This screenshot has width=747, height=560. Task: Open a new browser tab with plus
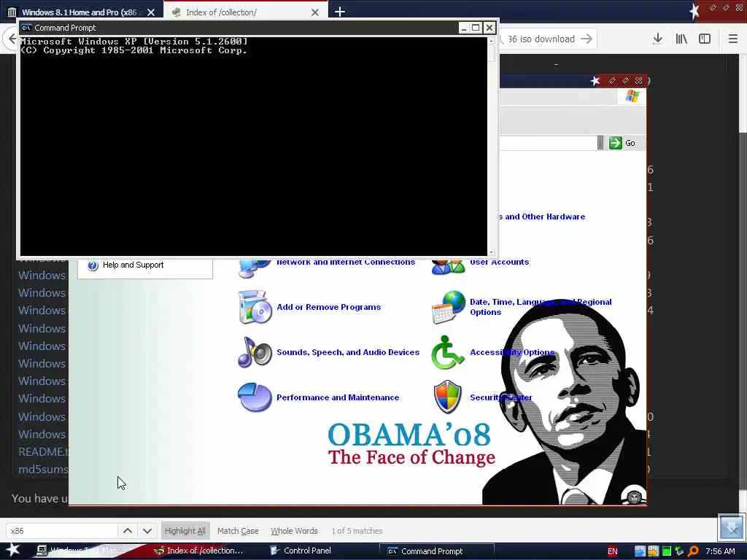340,12
